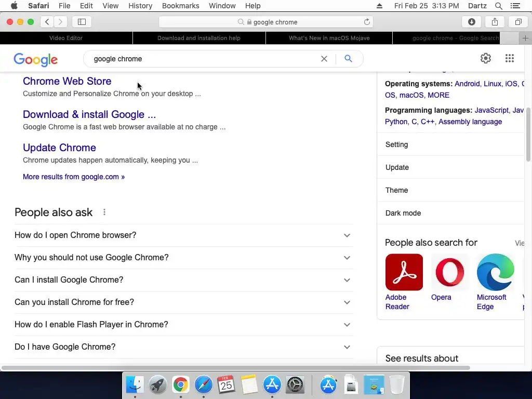Click the Google logo
The image size is (532, 399).
tap(36, 59)
